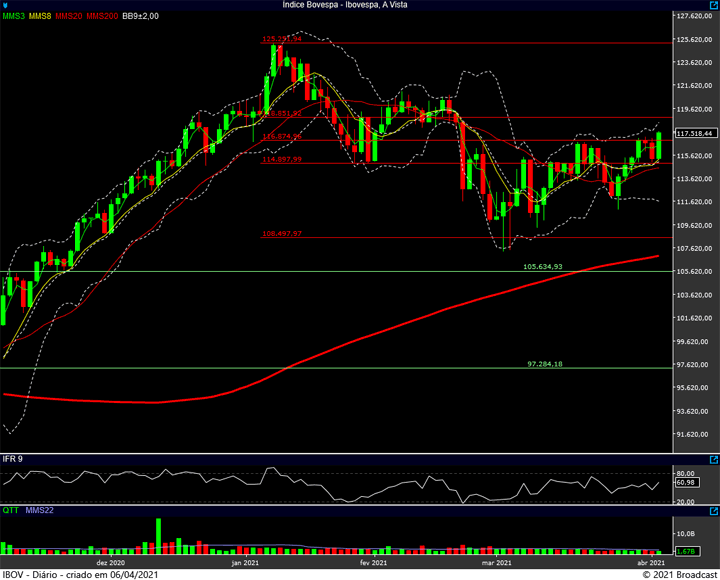Select the MMS8 moving average legend label
Screen dimensions: 720x580
pos(40,17)
